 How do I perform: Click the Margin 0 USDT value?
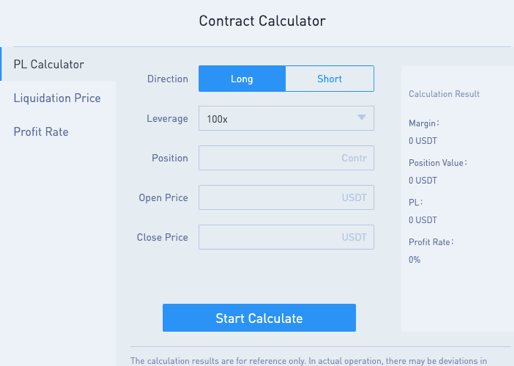(423, 141)
